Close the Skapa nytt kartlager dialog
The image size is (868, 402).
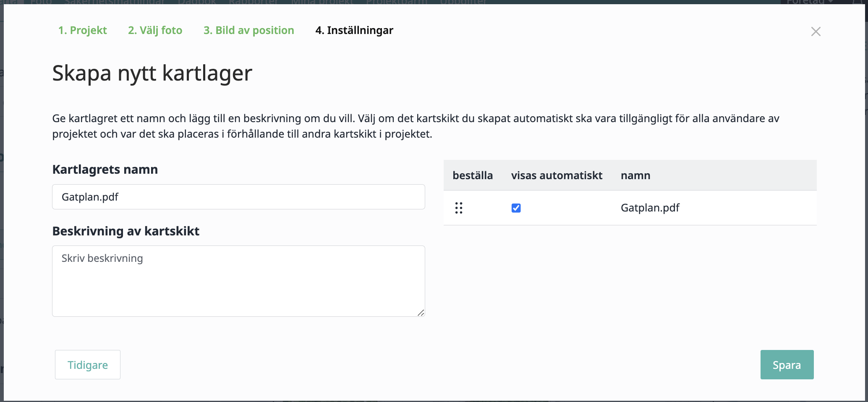pos(816,31)
